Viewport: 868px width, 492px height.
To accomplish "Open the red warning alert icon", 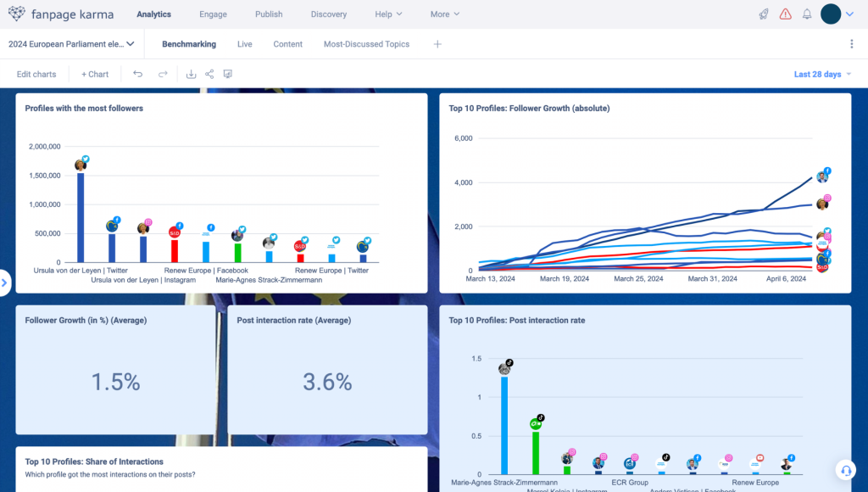I will pyautogui.click(x=786, y=14).
